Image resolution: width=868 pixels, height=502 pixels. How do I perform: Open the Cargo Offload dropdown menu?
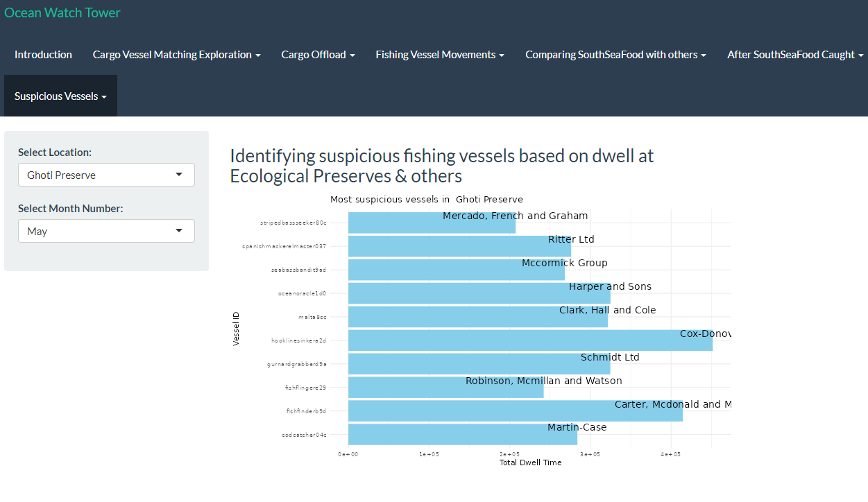pyautogui.click(x=318, y=54)
